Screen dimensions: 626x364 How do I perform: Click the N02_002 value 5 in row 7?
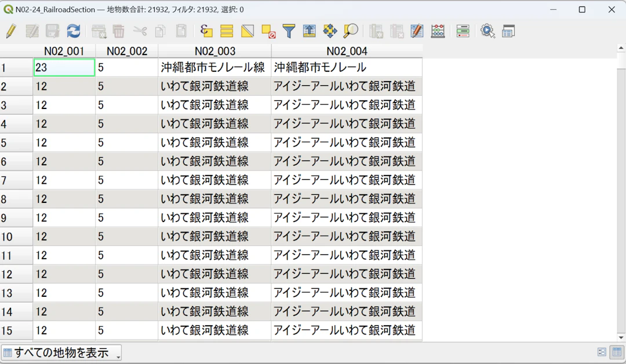[x=127, y=180]
